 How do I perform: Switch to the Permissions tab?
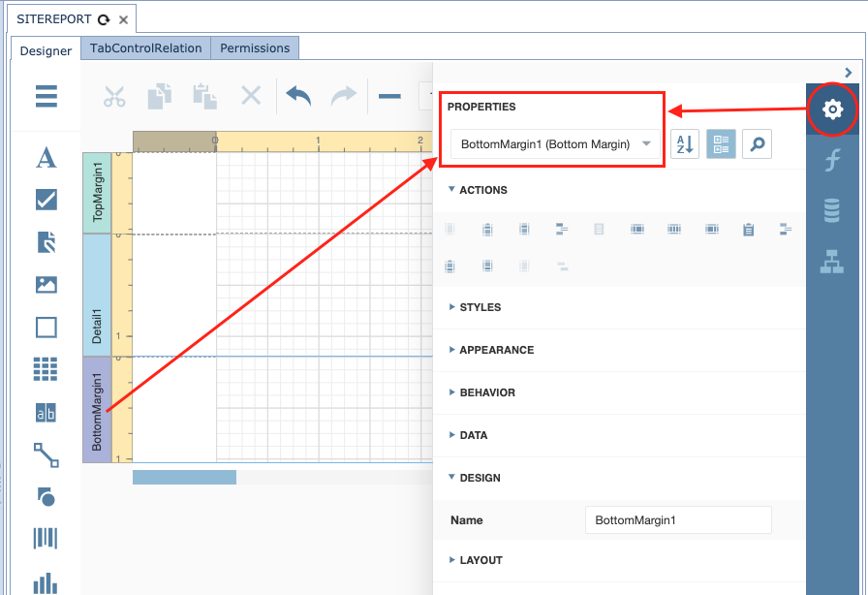[x=255, y=48]
